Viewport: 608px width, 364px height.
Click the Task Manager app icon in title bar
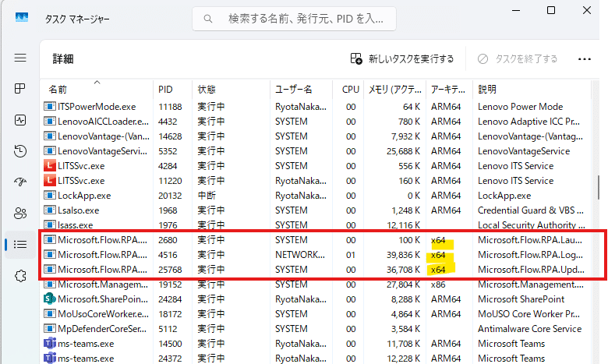pos(22,18)
